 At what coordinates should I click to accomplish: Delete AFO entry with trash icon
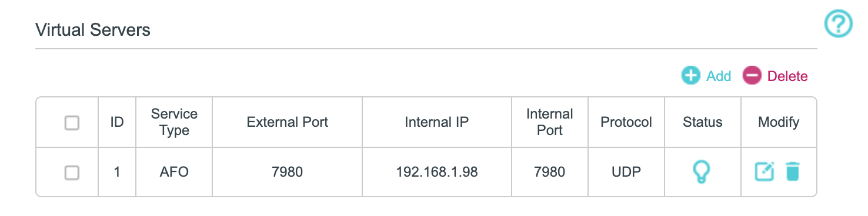(x=793, y=172)
